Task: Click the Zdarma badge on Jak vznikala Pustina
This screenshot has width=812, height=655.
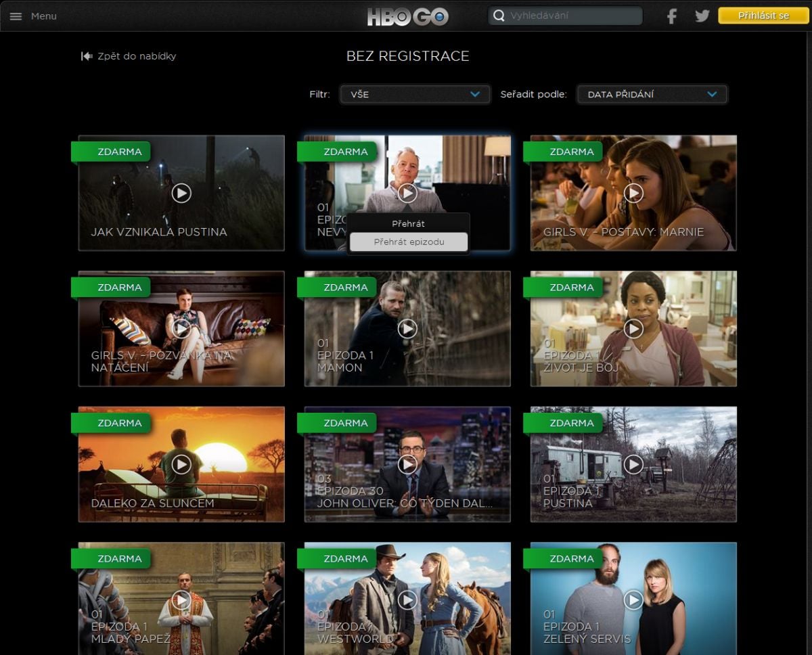Action: [x=112, y=152]
